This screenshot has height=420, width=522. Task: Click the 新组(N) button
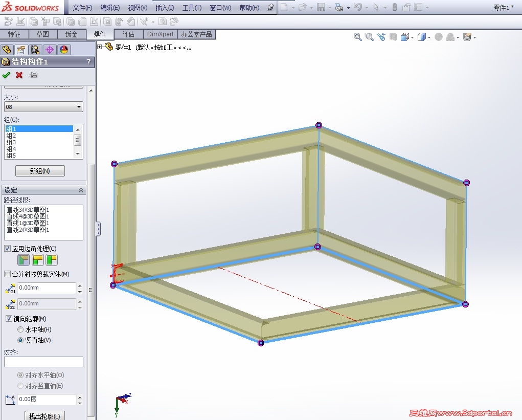click(x=40, y=171)
